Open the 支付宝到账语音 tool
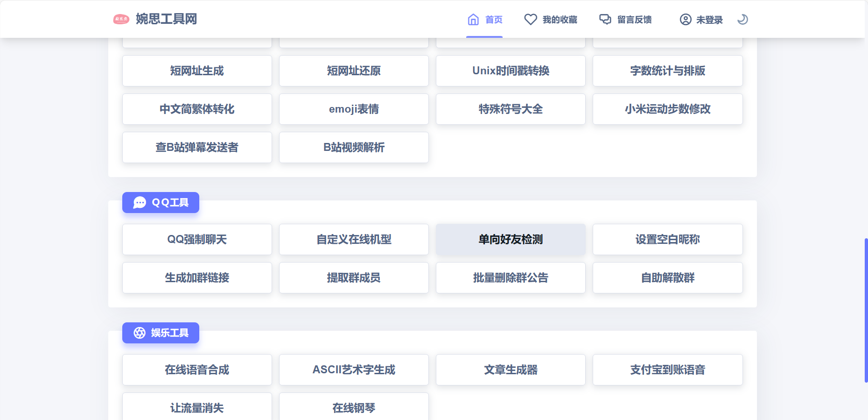 click(667, 370)
